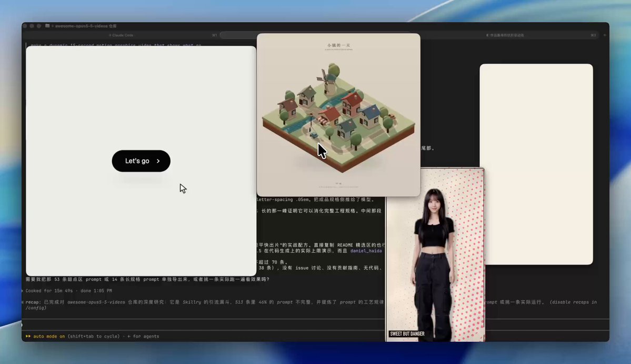Screen dimensions: 631x364
Task: Click the "(shift+tab to cycle)" hint
Action: (x=93, y=336)
